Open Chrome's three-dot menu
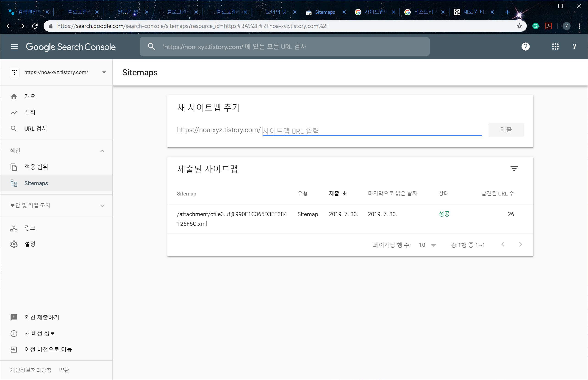 [x=579, y=26]
